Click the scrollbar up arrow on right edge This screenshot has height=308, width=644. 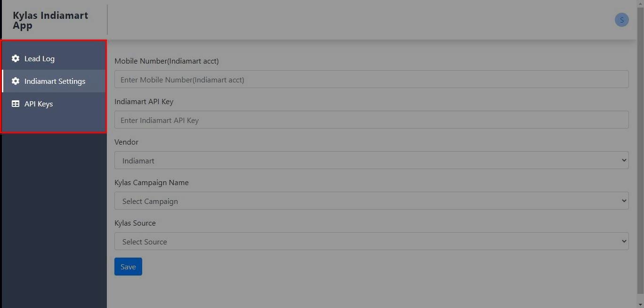click(641, 3)
